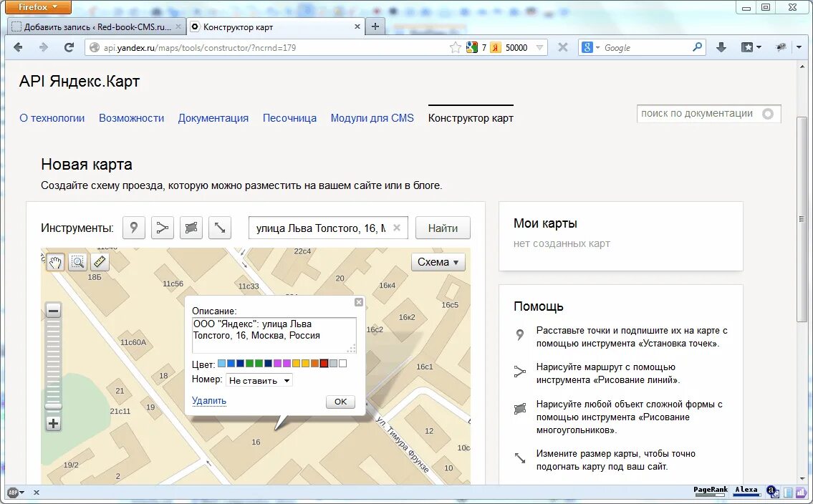This screenshot has height=504, width=813.
Task: Click the Alexa indicator in status bar
Action: click(746, 490)
